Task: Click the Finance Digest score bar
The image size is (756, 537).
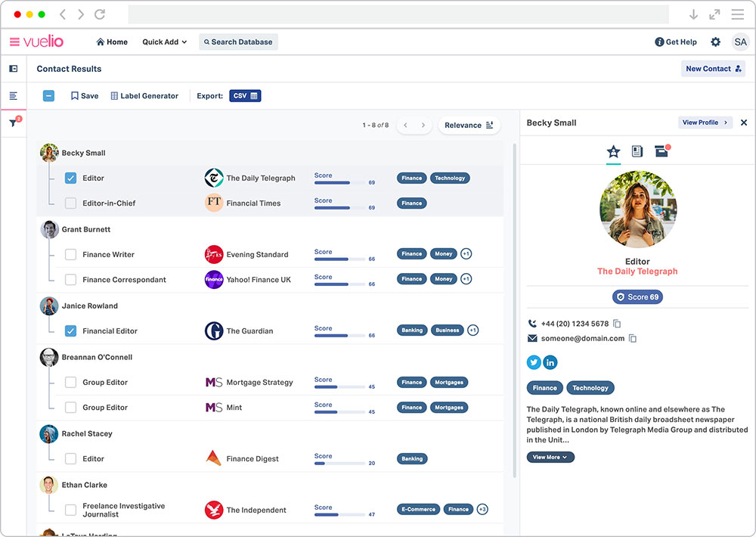Action: point(339,464)
